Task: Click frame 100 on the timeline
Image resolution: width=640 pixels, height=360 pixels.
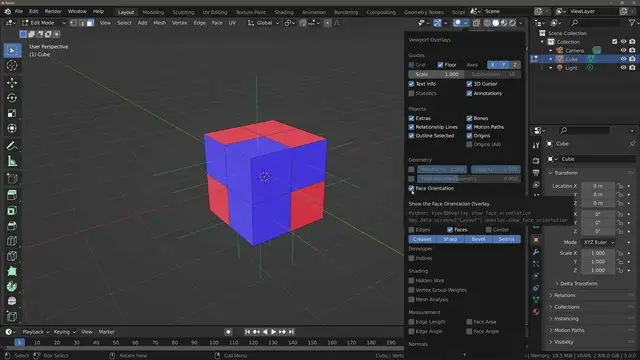Action: pos(214,342)
